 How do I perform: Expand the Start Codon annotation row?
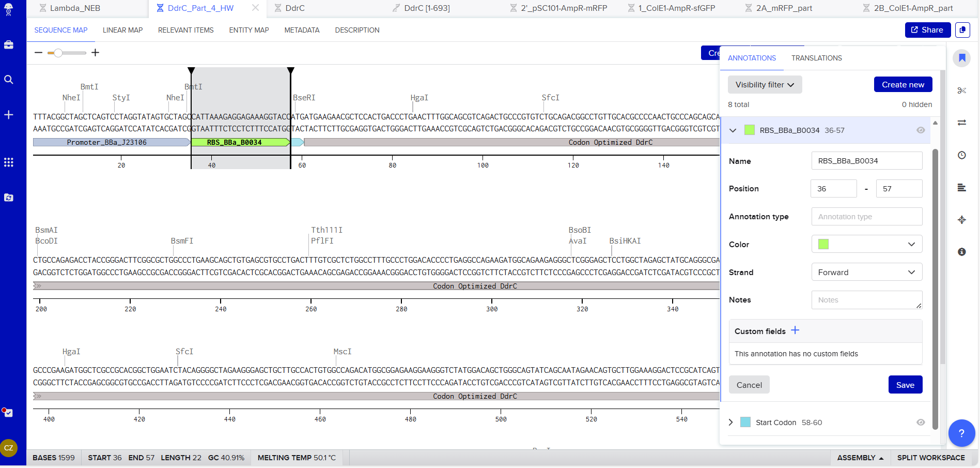click(x=730, y=422)
